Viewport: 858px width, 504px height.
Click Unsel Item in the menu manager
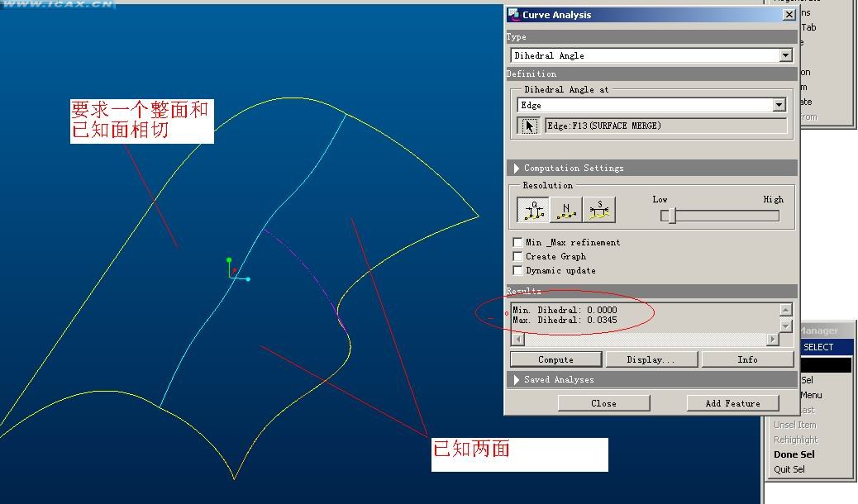click(x=794, y=425)
